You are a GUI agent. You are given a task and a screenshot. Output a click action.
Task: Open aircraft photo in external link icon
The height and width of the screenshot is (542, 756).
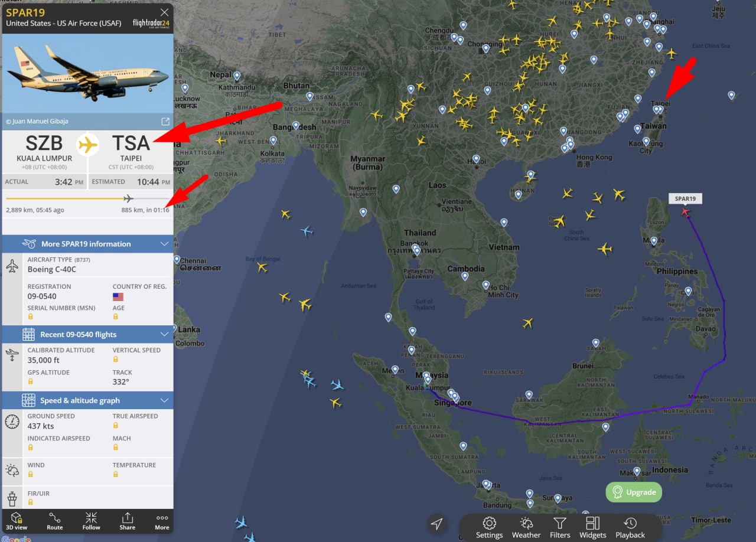[x=165, y=121]
